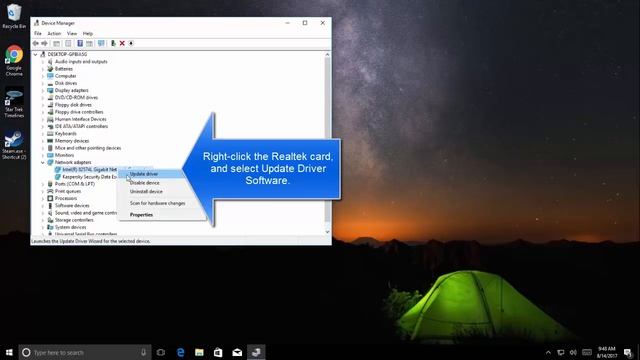Select Human Interface Devices tree item
The height and width of the screenshot is (360, 640).
point(81,119)
